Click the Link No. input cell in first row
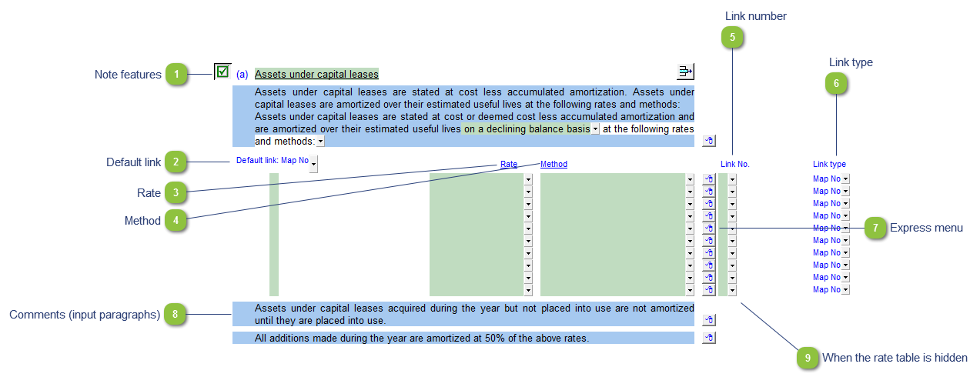This screenshot has width=980, height=377. (723, 179)
